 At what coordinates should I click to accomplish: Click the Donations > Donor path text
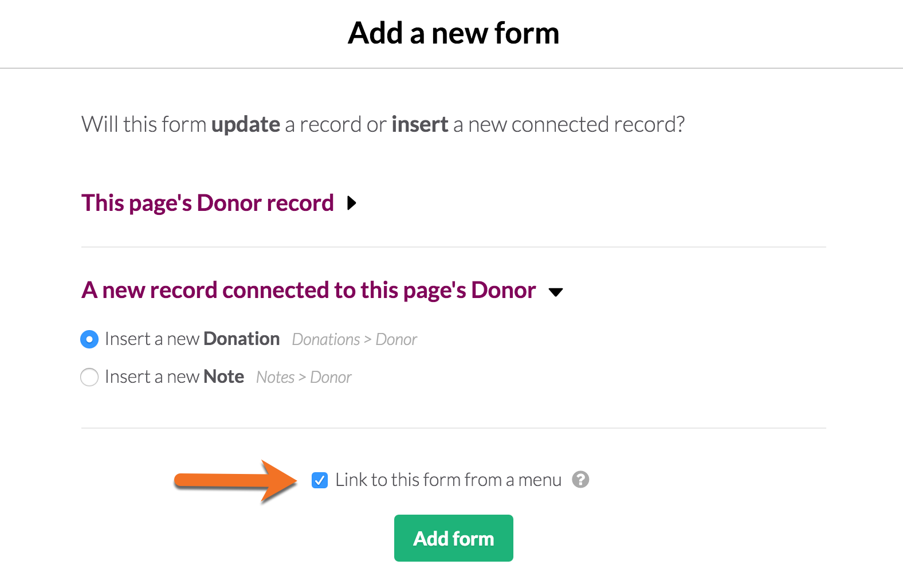(355, 339)
